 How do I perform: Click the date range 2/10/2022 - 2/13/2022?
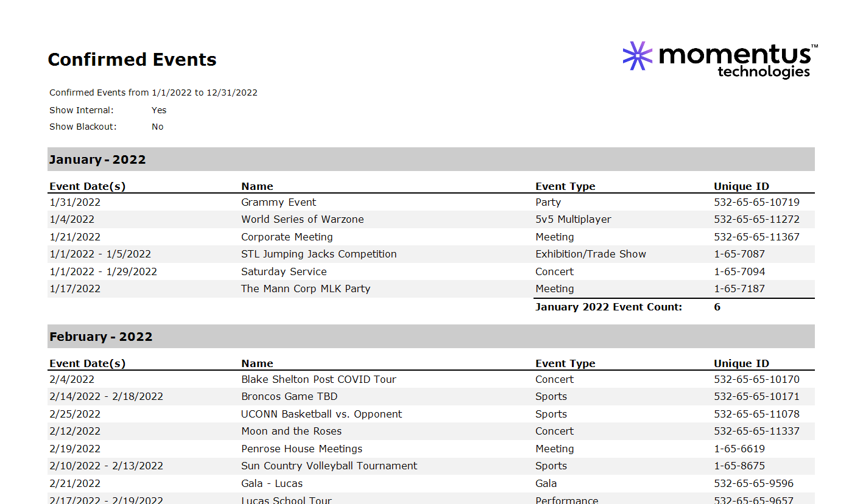pos(107,466)
